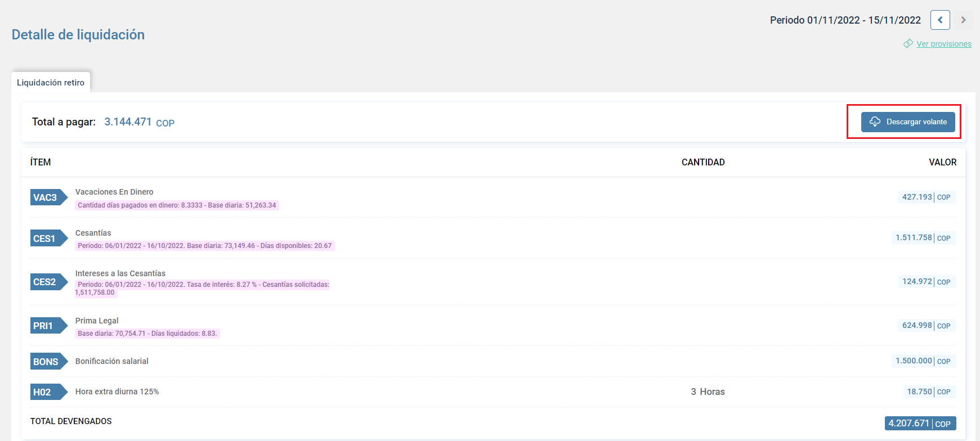
Task: Click the VALOR column header
Action: click(x=942, y=162)
